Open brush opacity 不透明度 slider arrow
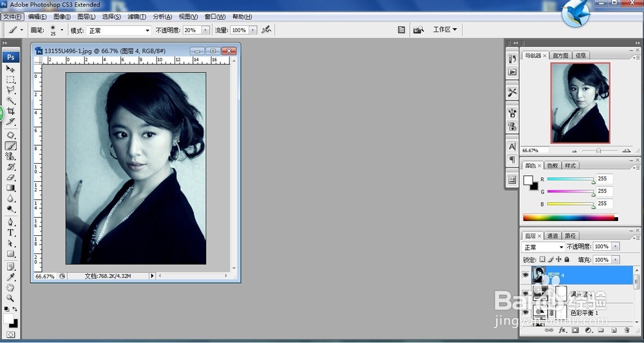Viewport: 644px width, 343px height. click(x=205, y=30)
